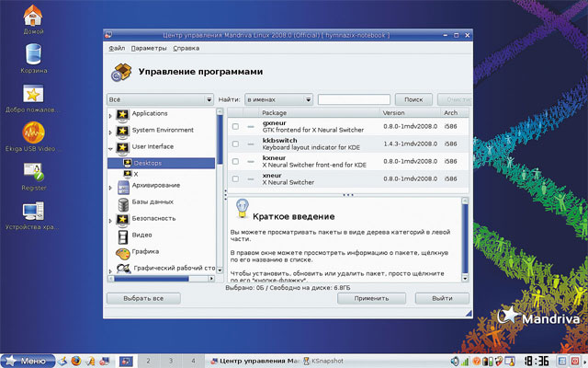This screenshot has height=368, width=588.
Task: Collapse the User Interface tree node
Action: pos(110,149)
